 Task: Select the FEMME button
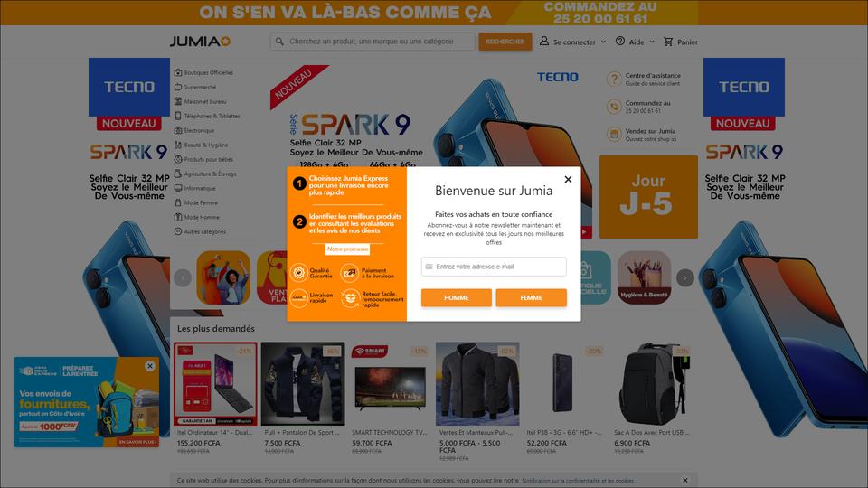[531, 297]
